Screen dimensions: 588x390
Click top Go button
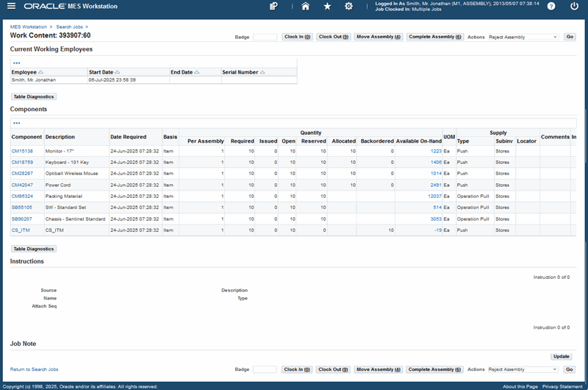click(x=570, y=37)
